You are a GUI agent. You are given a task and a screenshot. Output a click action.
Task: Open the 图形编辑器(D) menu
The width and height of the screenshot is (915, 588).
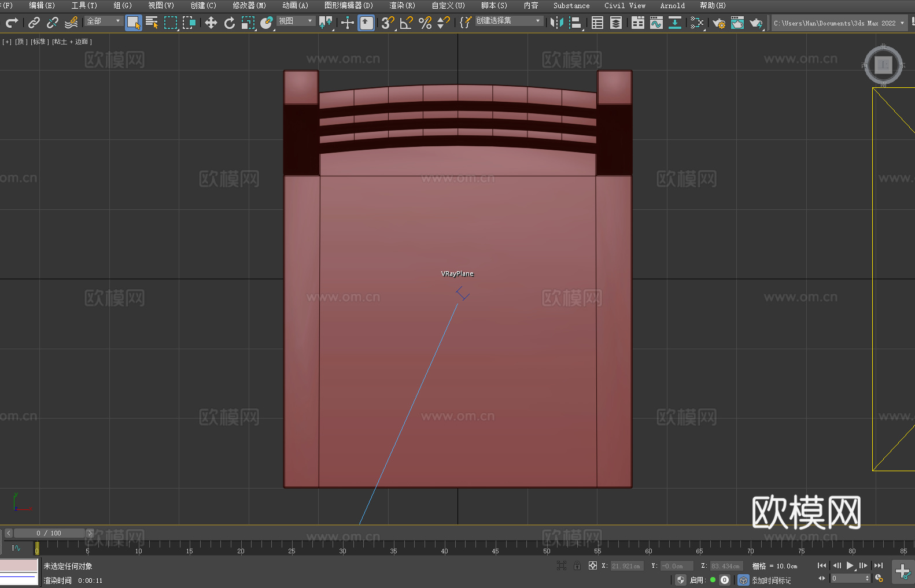348,5
